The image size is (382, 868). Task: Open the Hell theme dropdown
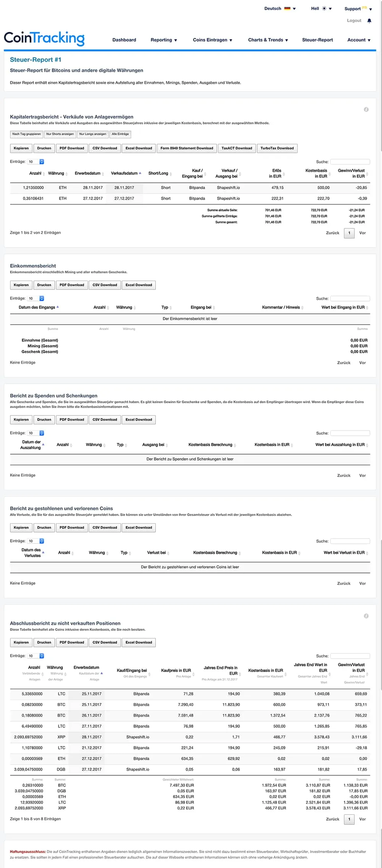[321, 8]
